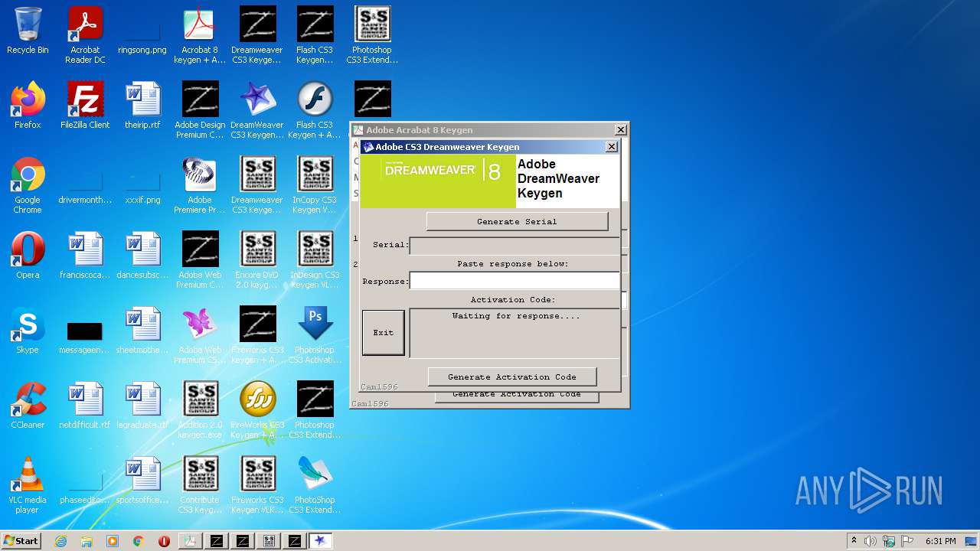The width and height of the screenshot is (980, 551).
Task: Select the sheetmothe... Word document
Action: [142, 331]
